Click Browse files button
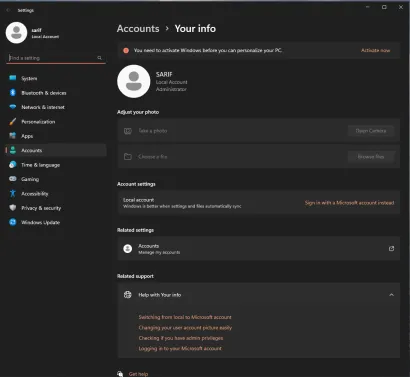The image size is (410, 377). [371, 157]
